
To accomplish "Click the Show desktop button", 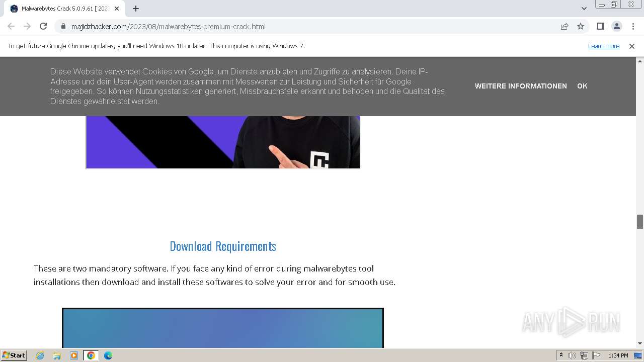I will click(x=638, y=355).
